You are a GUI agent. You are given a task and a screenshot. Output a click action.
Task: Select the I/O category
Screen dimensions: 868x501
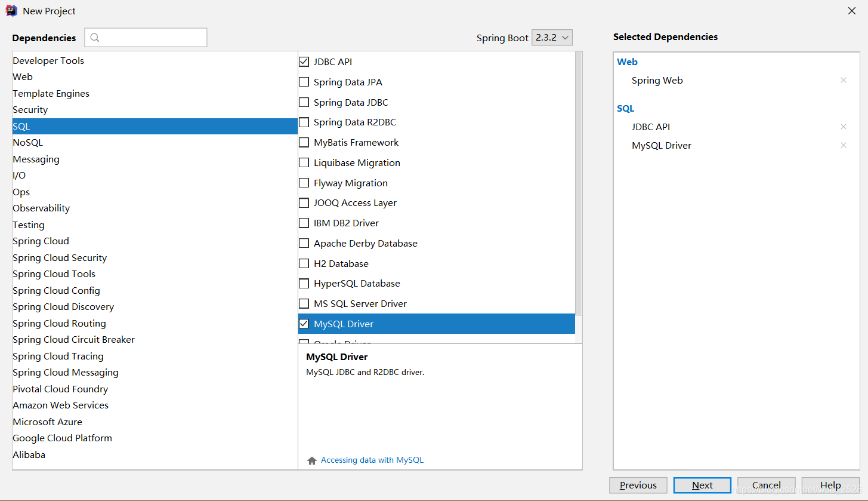(155, 175)
